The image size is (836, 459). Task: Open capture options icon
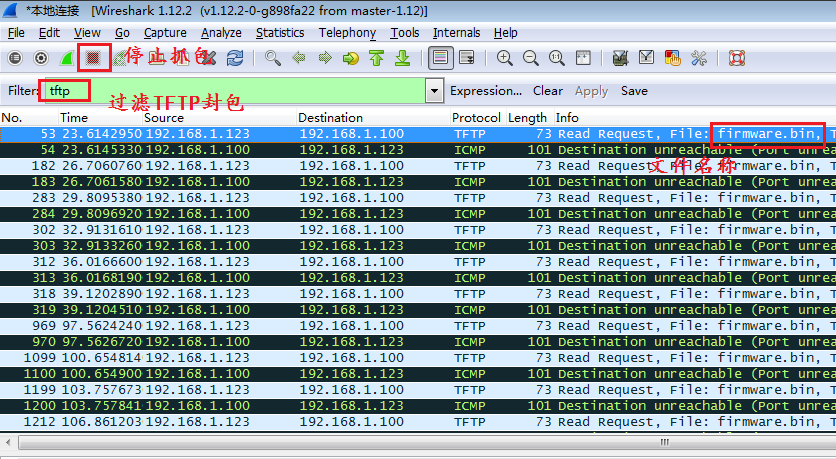[41, 58]
